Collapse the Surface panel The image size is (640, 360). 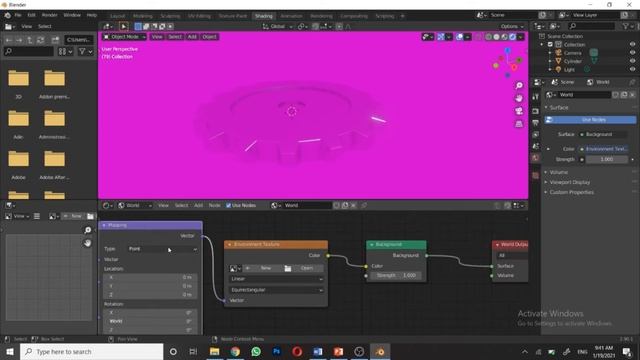click(558, 108)
